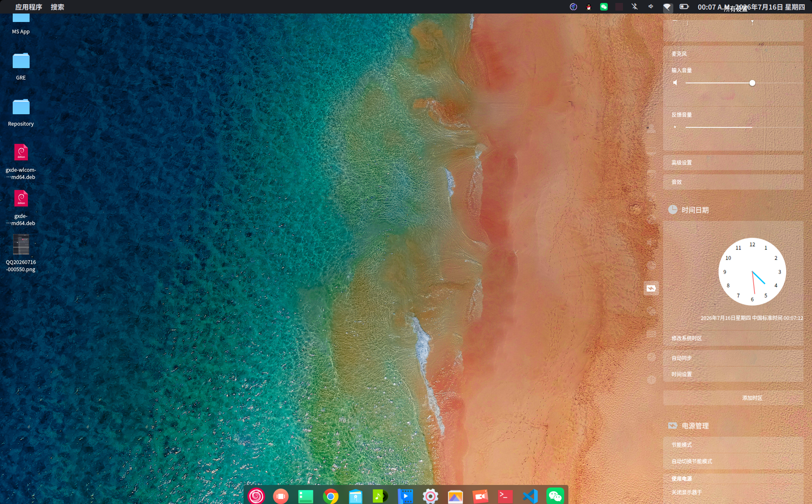The height and width of the screenshot is (504, 812).
Task: Expand 修改系统时区 option
Action: point(733,338)
